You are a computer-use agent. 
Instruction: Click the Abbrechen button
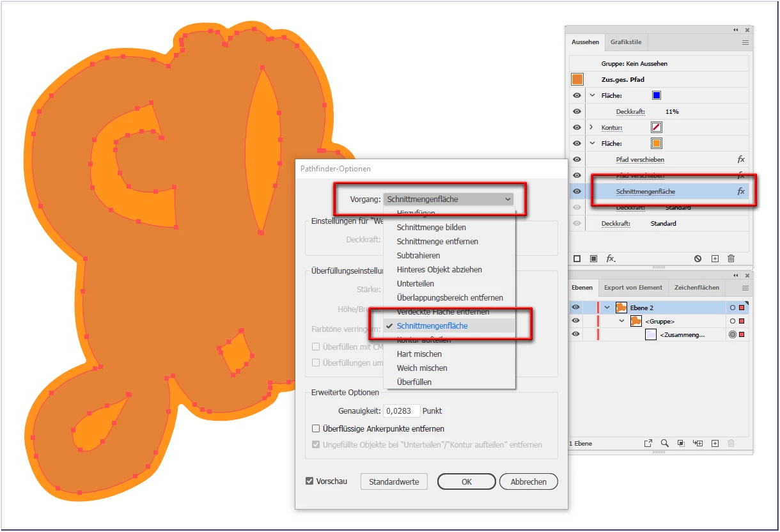[x=529, y=481]
